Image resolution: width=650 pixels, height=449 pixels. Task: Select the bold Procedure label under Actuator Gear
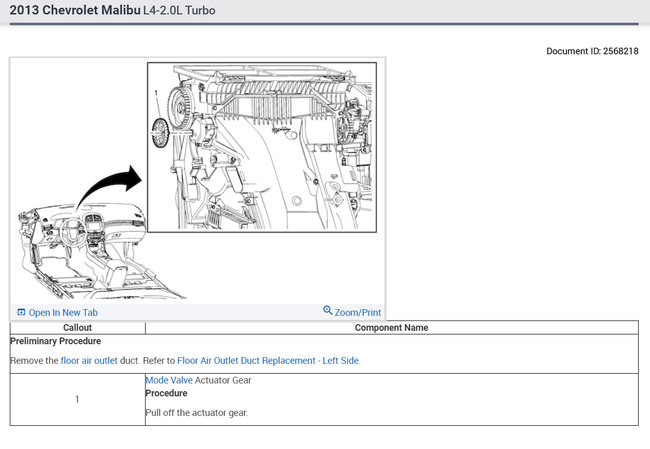pyautogui.click(x=166, y=393)
